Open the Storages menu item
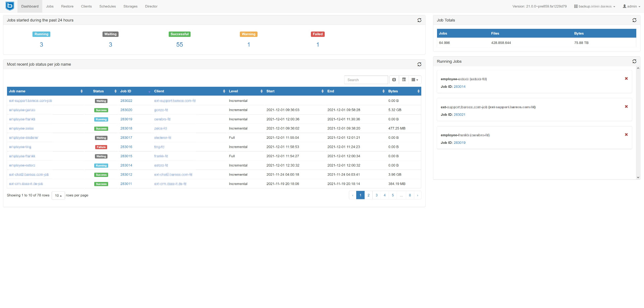Screen dimensions: 644x308 [130, 6]
